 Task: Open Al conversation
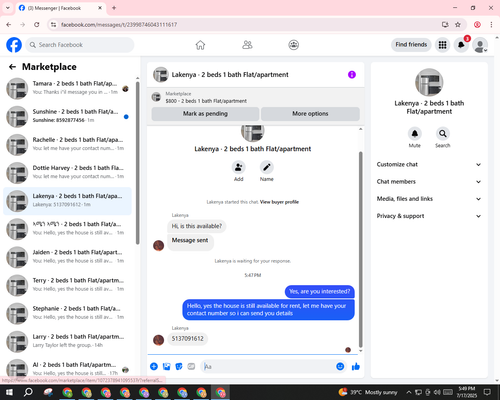point(67,368)
